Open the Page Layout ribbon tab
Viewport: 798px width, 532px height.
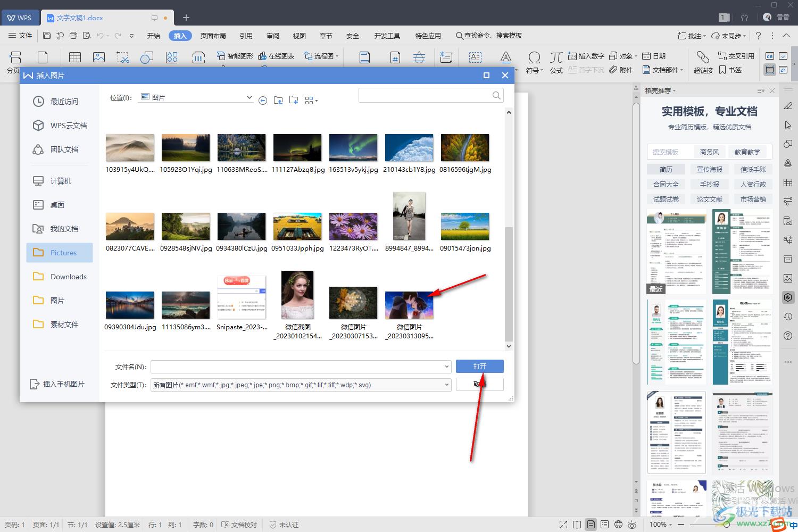[x=213, y=36]
